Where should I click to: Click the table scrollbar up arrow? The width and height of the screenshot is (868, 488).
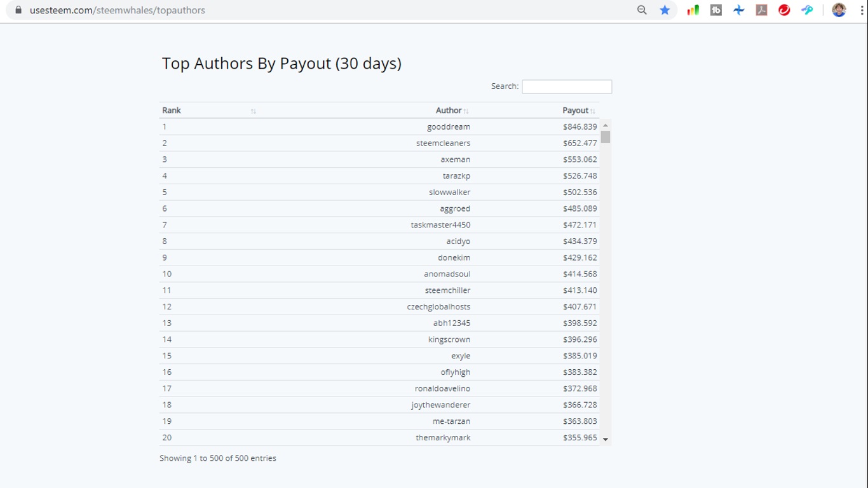pyautogui.click(x=606, y=125)
